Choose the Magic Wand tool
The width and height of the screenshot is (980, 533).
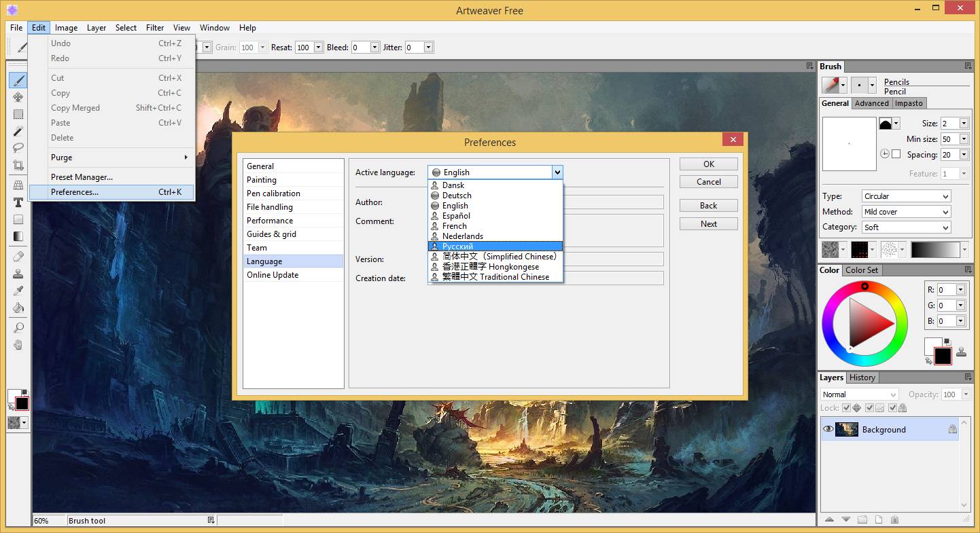coord(18,131)
